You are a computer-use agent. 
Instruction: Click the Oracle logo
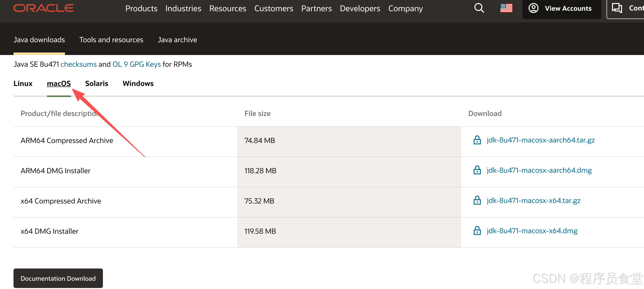pyautogui.click(x=43, y=8)
